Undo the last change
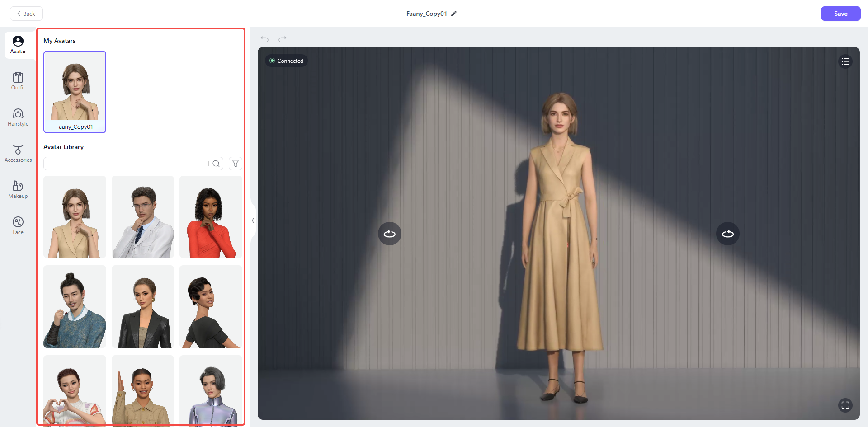Image resolution: width=868 pixels, height=427 pixels. point(264,39)
